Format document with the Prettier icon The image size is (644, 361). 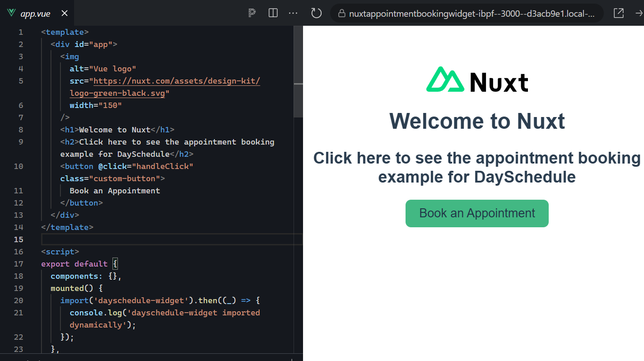coord(252,13)
